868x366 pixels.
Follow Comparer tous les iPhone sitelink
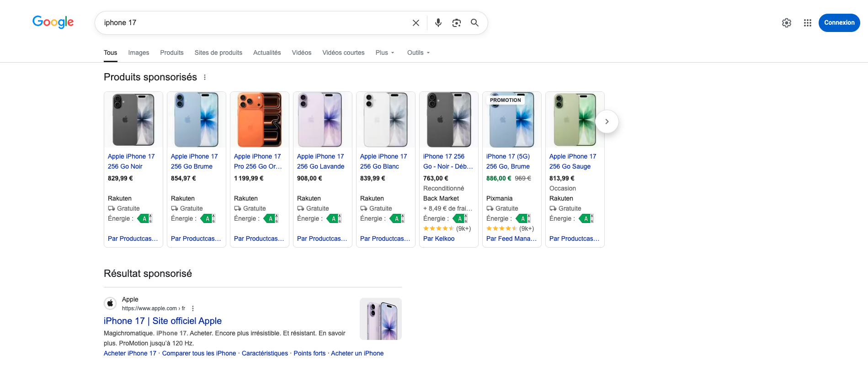pyautogui.click(x=199, y=353)
